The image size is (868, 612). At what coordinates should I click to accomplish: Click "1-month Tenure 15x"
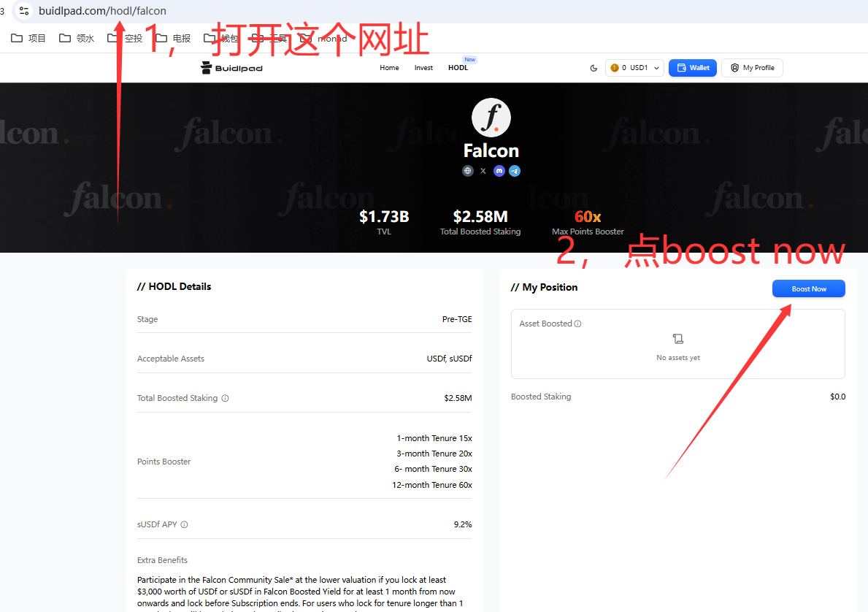[x=434, y=438]
